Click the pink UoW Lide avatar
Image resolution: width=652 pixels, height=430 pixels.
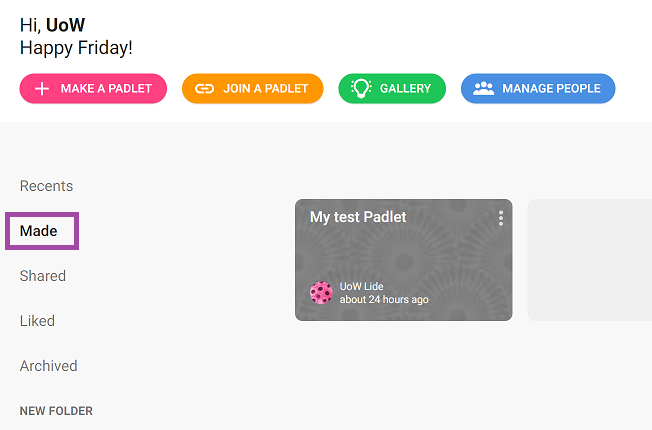pos(321,293)
